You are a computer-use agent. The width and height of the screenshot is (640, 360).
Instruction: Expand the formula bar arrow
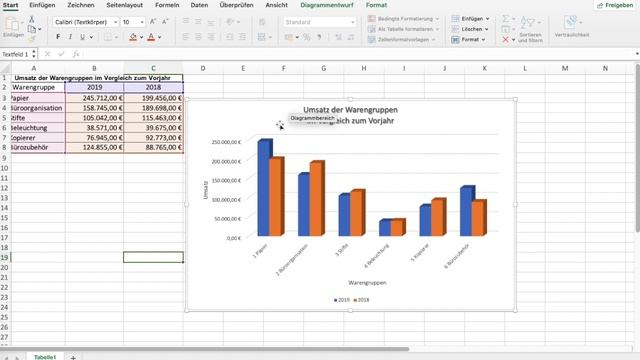tap(637, 54)
